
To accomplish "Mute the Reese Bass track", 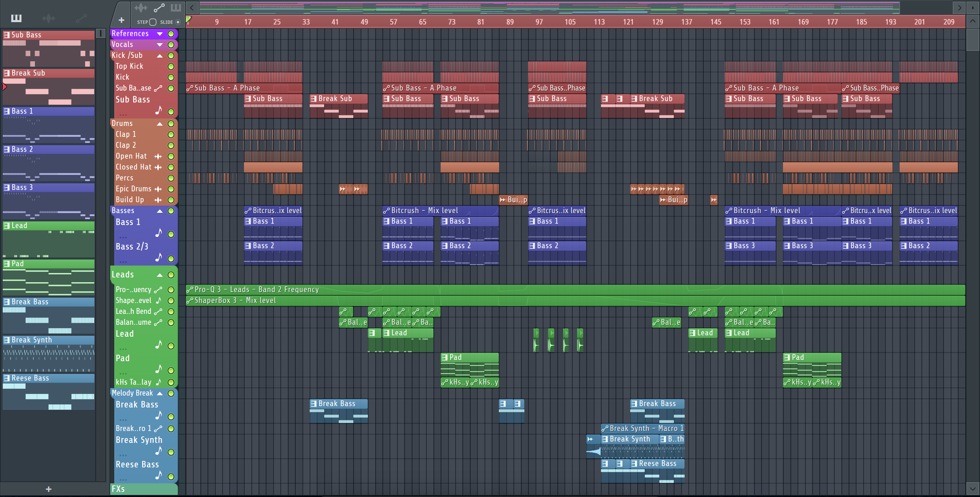I will tap(171, 477).
